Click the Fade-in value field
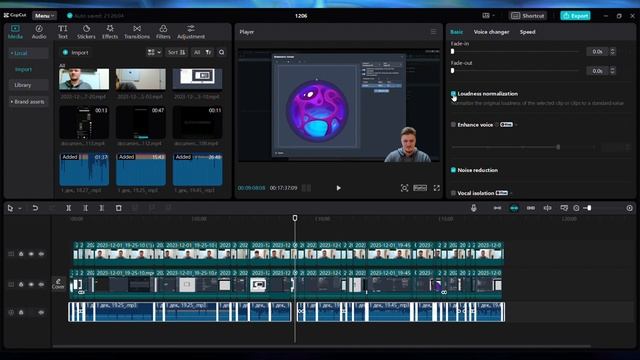The width and height of the screenshot is (640, 360). click(598, 51)
